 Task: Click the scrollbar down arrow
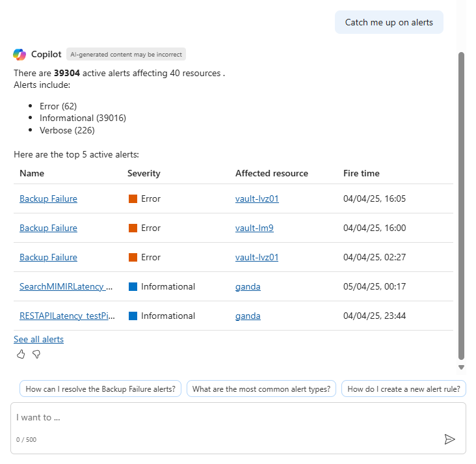tap(462, 367)
